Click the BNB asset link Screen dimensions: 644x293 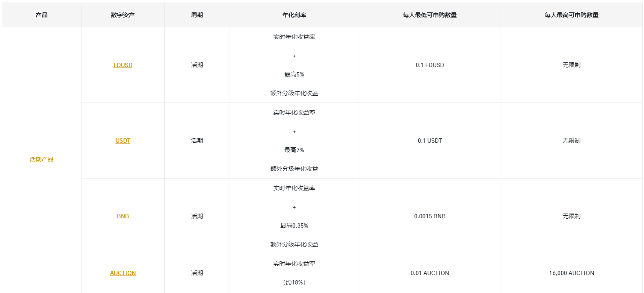[123, 216]
